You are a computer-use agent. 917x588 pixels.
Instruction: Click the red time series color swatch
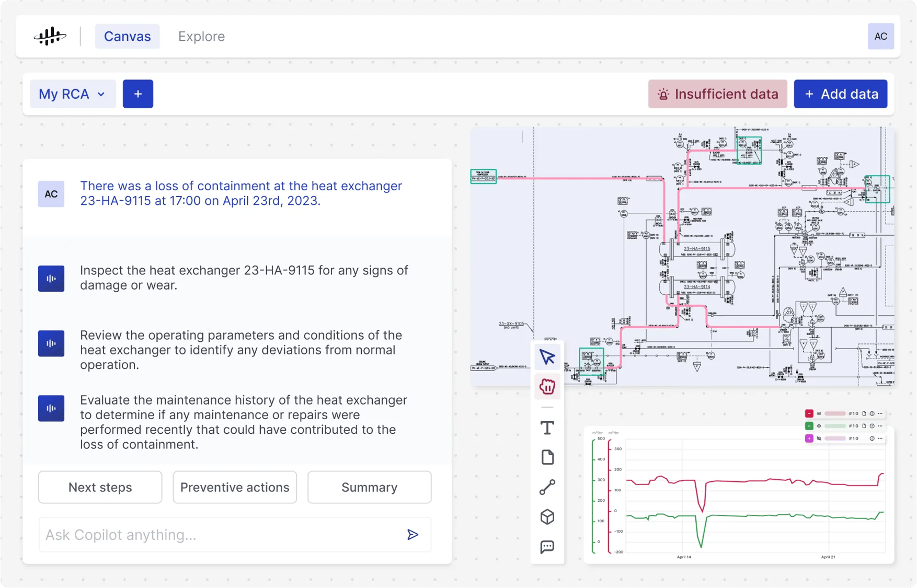[809, 413]
